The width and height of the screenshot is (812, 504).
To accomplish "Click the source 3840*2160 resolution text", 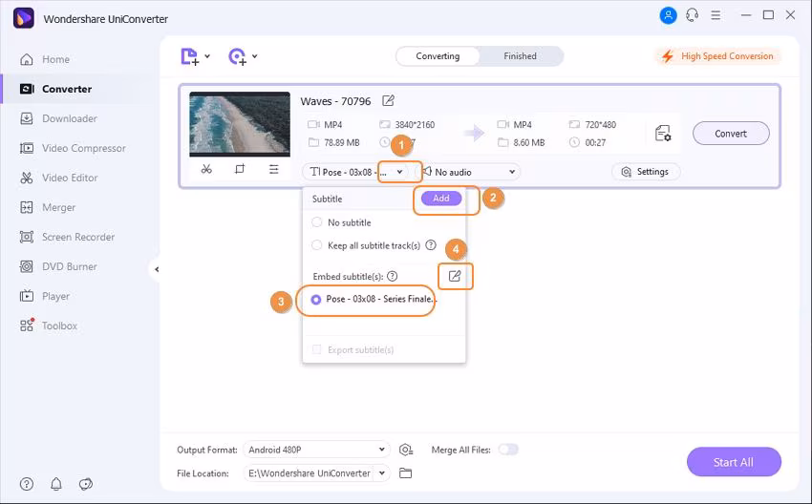I will coord(415,125).
